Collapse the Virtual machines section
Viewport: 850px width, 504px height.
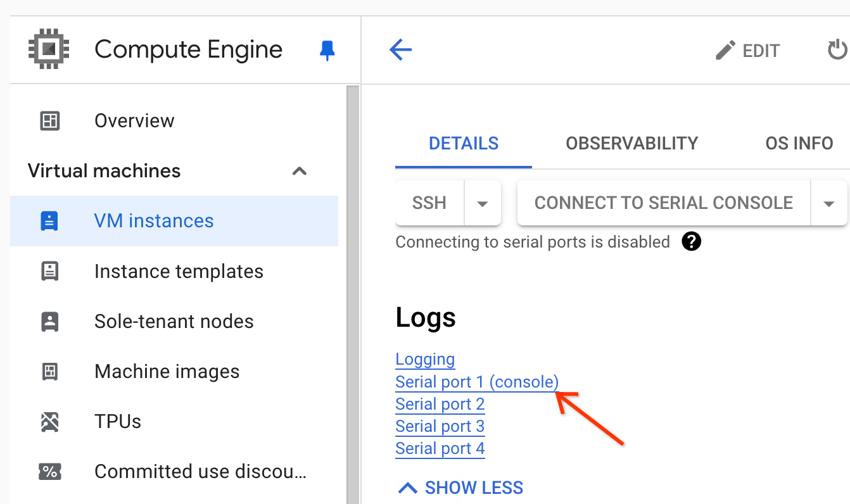point(299,171)
